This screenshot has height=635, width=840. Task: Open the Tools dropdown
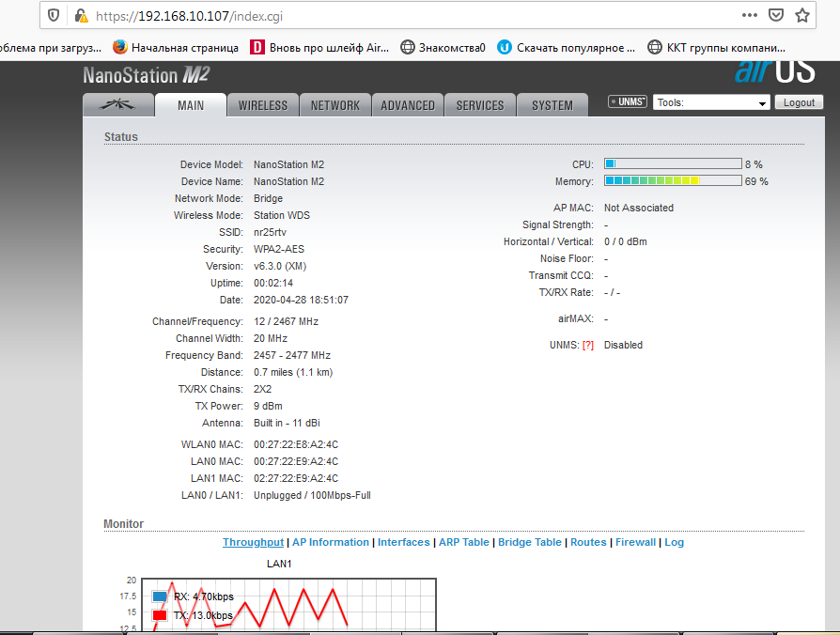tap(711, 102)
